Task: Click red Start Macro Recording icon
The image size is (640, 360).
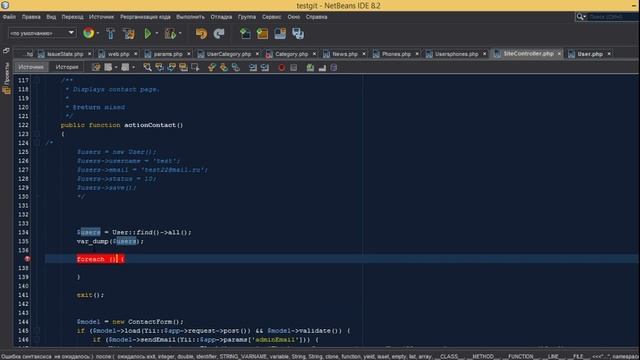Action: coord(282,67)
